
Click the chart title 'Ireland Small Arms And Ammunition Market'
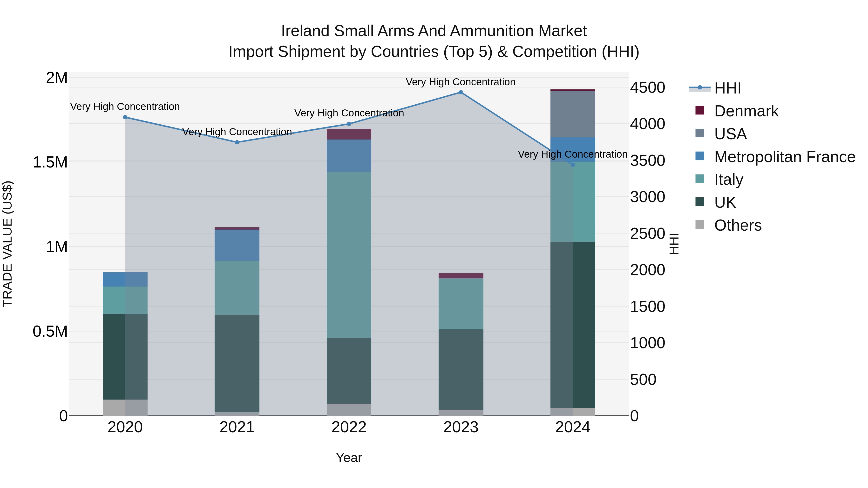coord(434,31)
